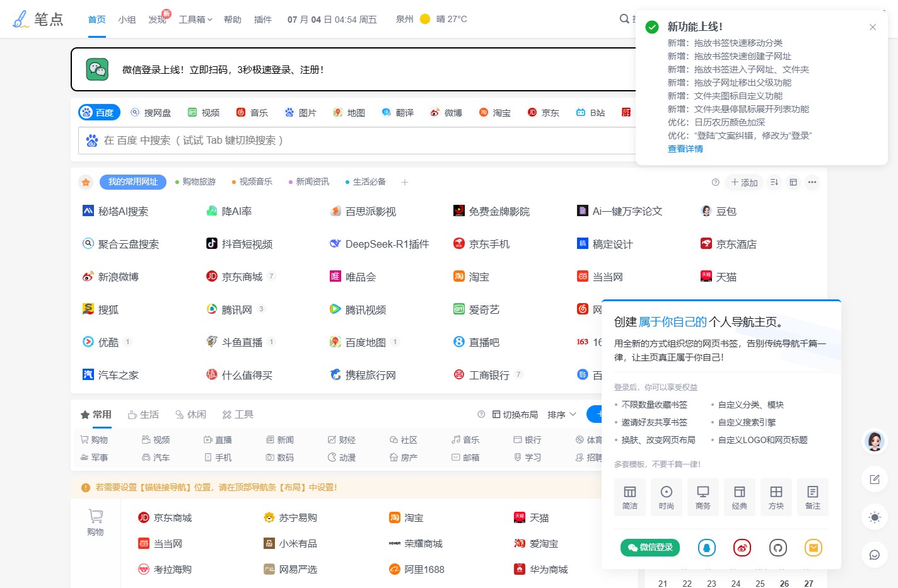
Task: Open the 首页 tab
Action: (97, 20)
